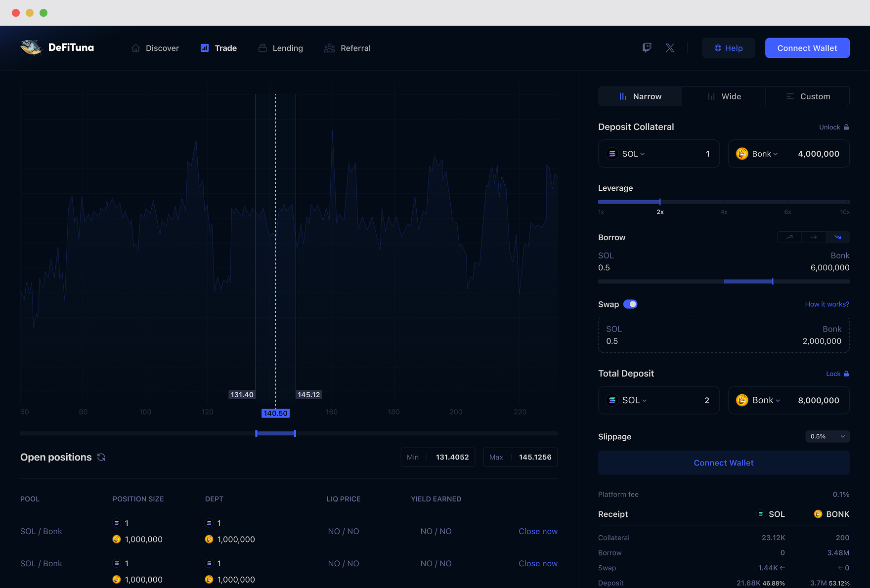Image resolution: width=870 pixels, height=588 pixels.
Task: Click the Lending nav icon
Action: point(262,48)
